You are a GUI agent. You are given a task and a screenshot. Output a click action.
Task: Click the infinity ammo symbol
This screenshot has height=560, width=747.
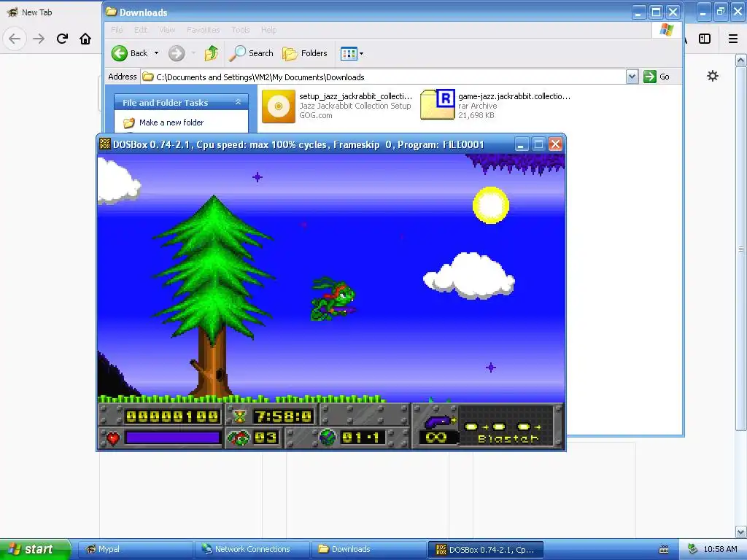pyautogui.click(x=436, y=437)
